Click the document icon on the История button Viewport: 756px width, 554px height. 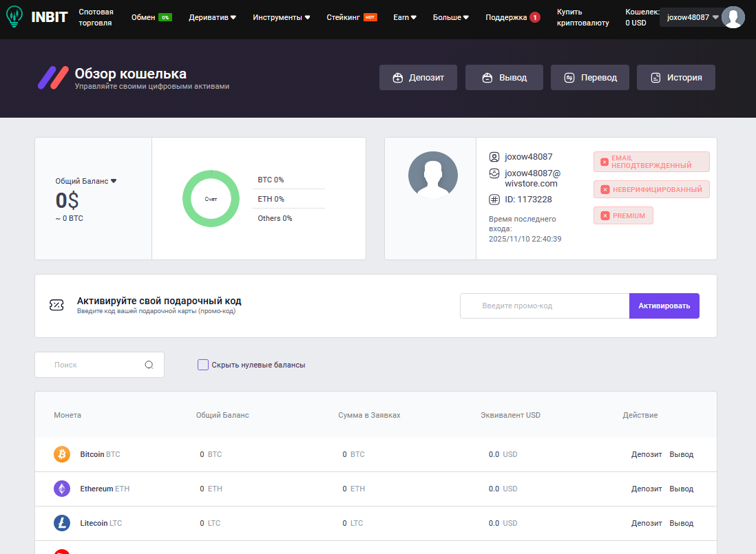tap(654, 77)
